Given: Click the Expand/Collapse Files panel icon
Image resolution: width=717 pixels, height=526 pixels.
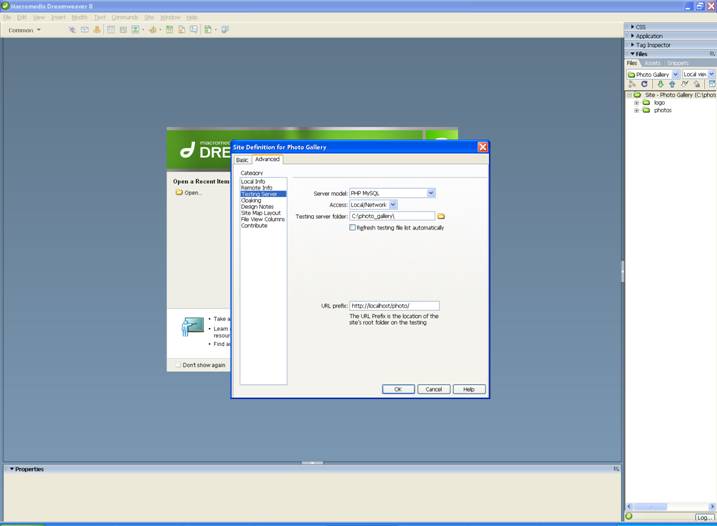Looking at the screenshot, I should 712,84.
